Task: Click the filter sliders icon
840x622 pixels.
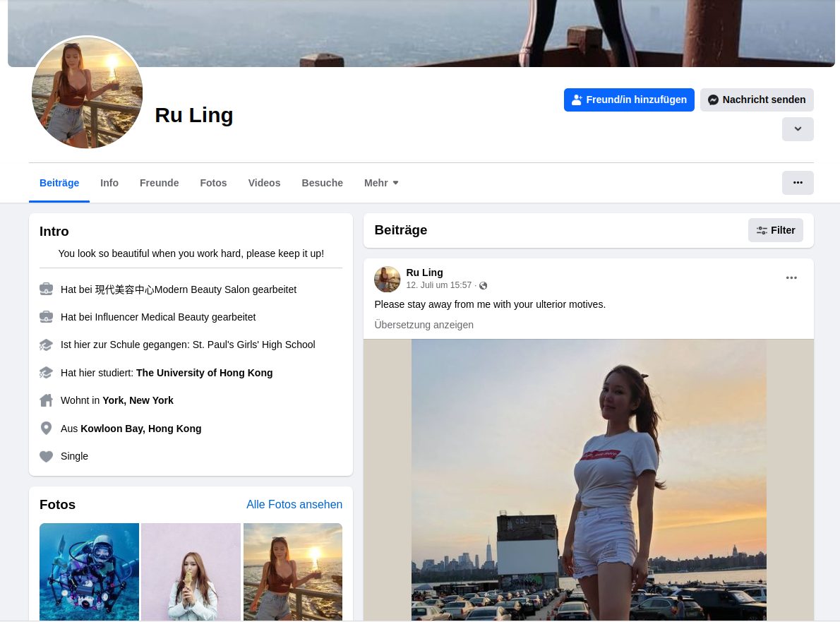Action: (x=762, y=230)
